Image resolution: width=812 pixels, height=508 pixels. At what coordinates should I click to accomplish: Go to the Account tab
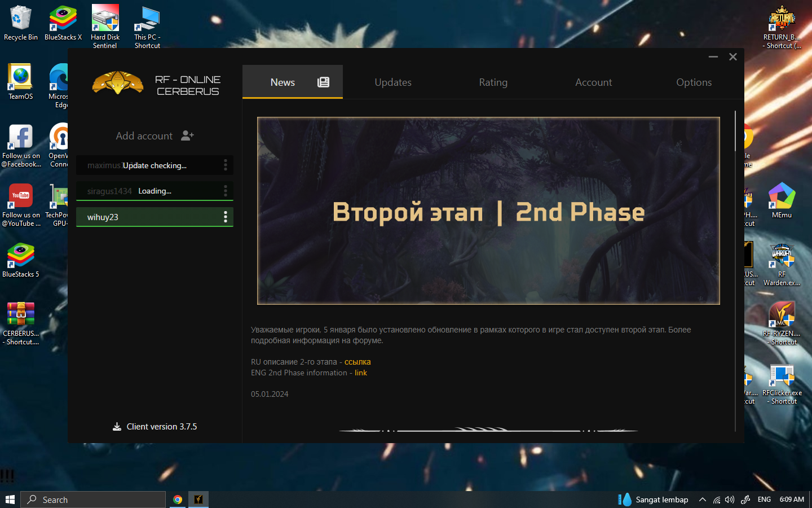point(594,82)
